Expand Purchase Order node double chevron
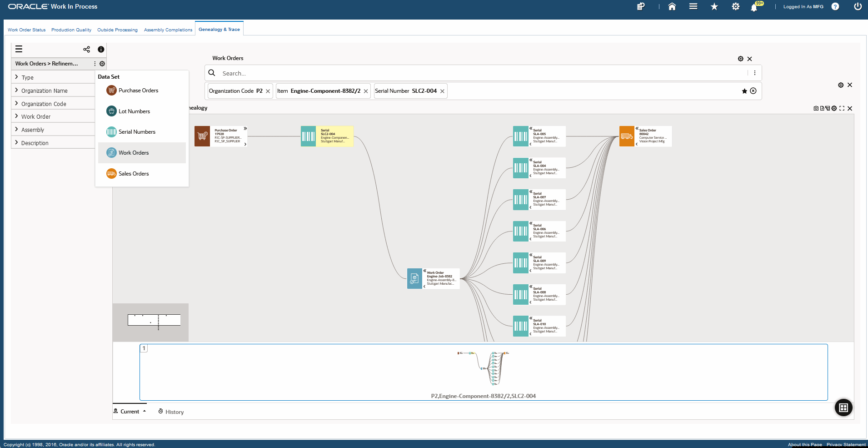 point(245,129)
